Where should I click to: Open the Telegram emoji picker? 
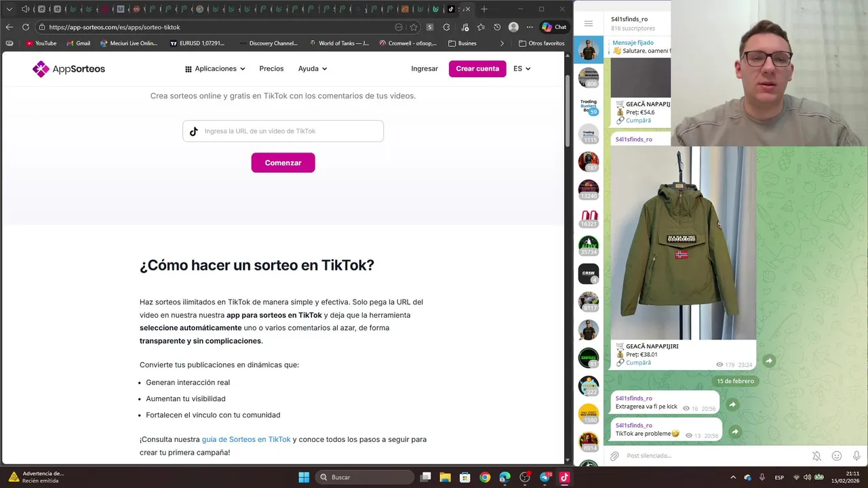click(x=837, y=456)
